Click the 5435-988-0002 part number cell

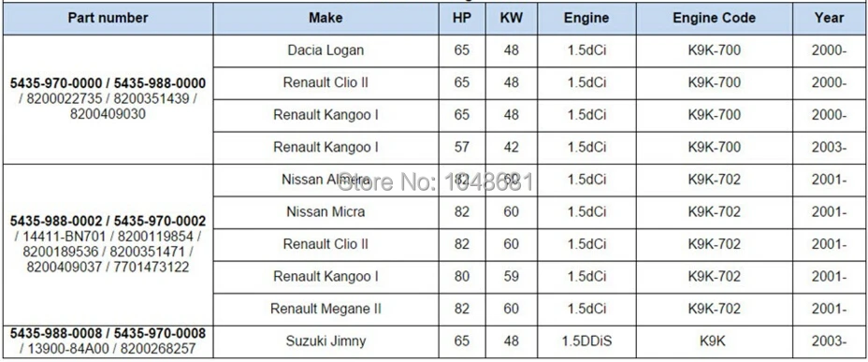[108, 245]
